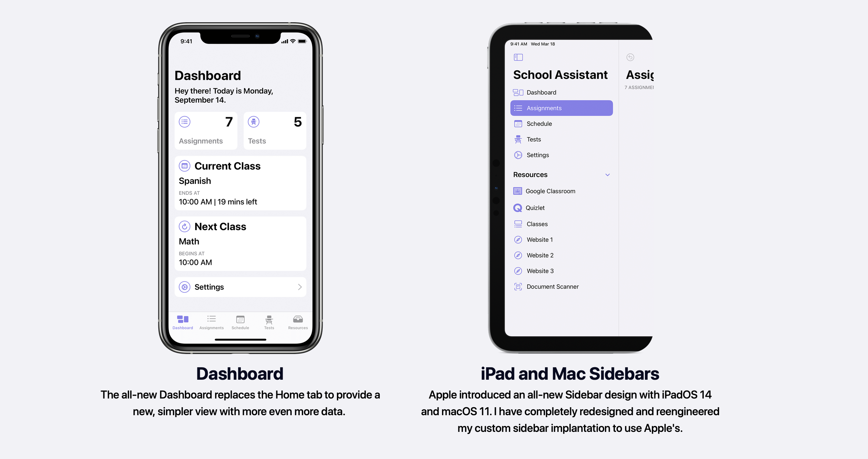Select Assignments in the iPad sidebar
Screen dimensions: 868x459
561,108
